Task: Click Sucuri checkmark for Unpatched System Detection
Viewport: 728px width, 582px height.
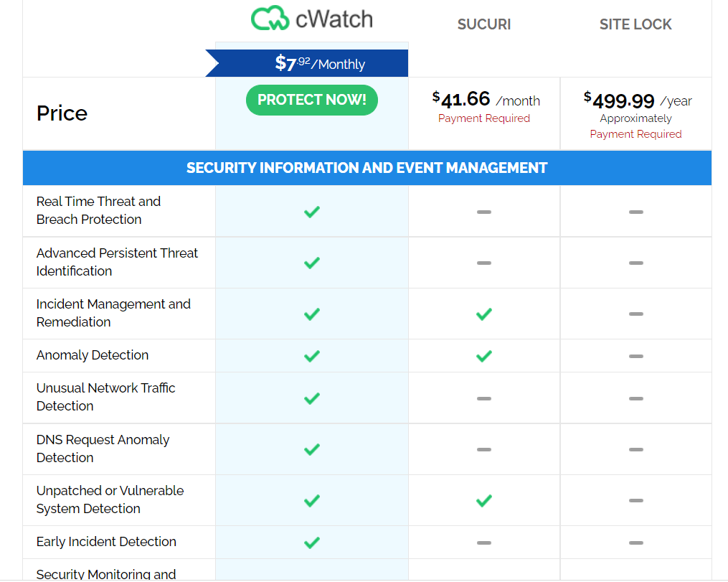Action: coord(484,501)
